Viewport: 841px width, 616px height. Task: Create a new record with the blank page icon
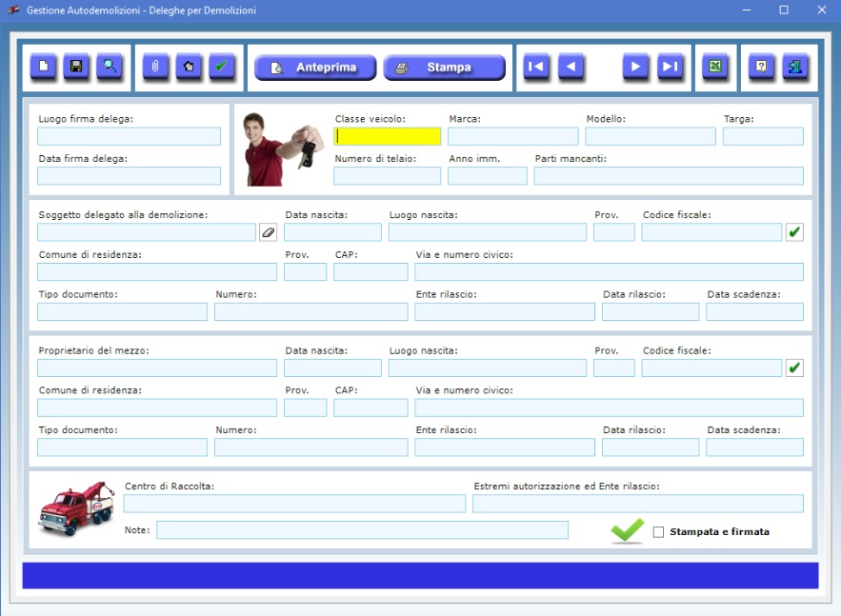coord(44,67)
